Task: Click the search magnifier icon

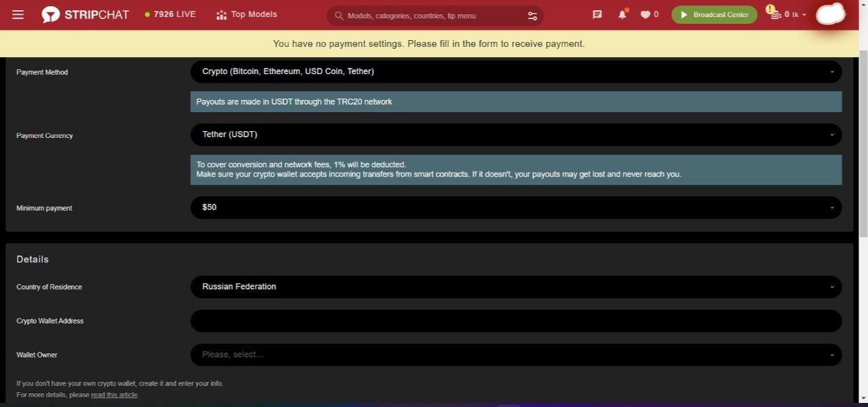Action: point(339,16)
